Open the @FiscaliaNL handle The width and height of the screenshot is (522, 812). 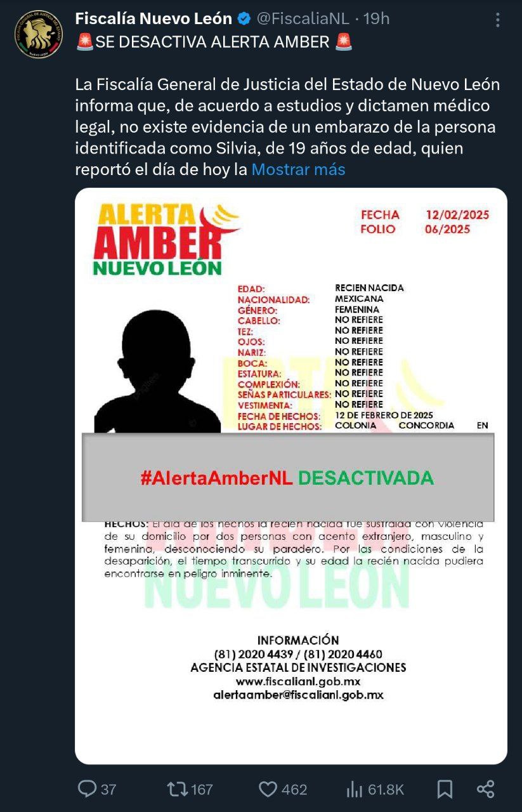tap(303, 19)
